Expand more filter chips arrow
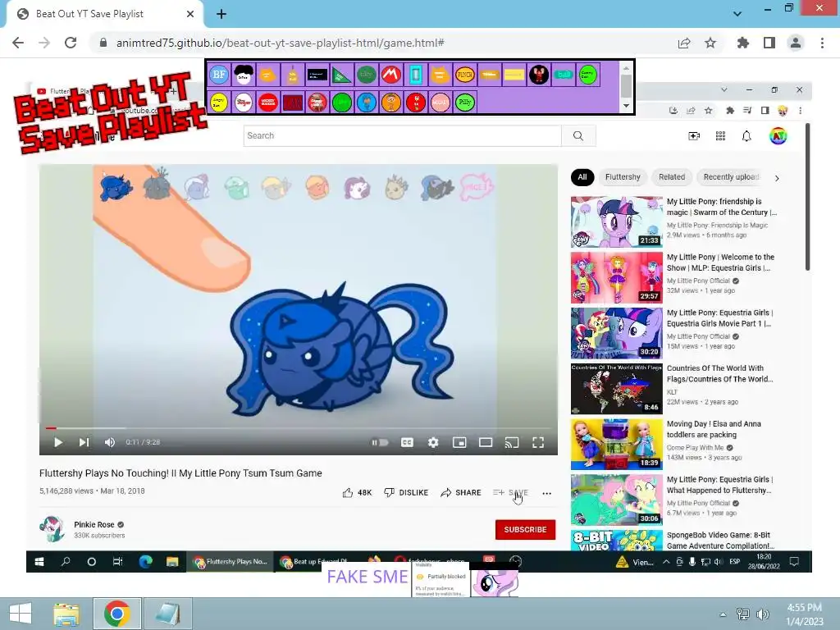 click(777, 177)
